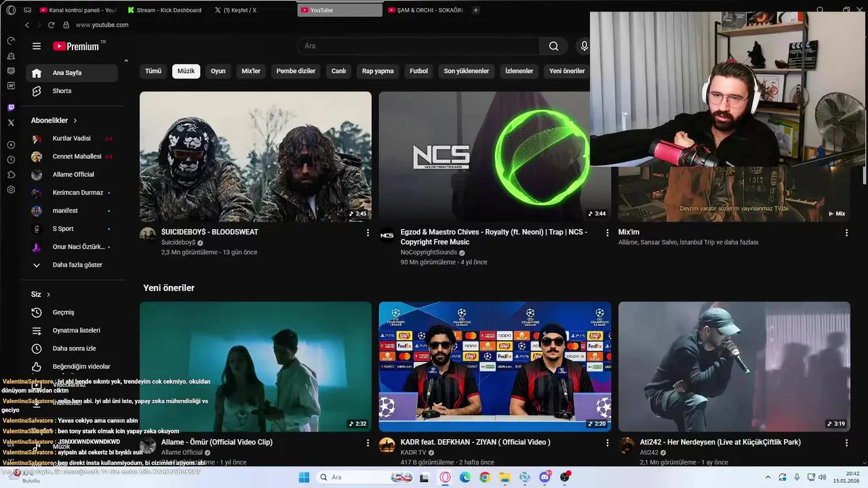Select the Pembe diziler filter chip

tap(296, 71)
